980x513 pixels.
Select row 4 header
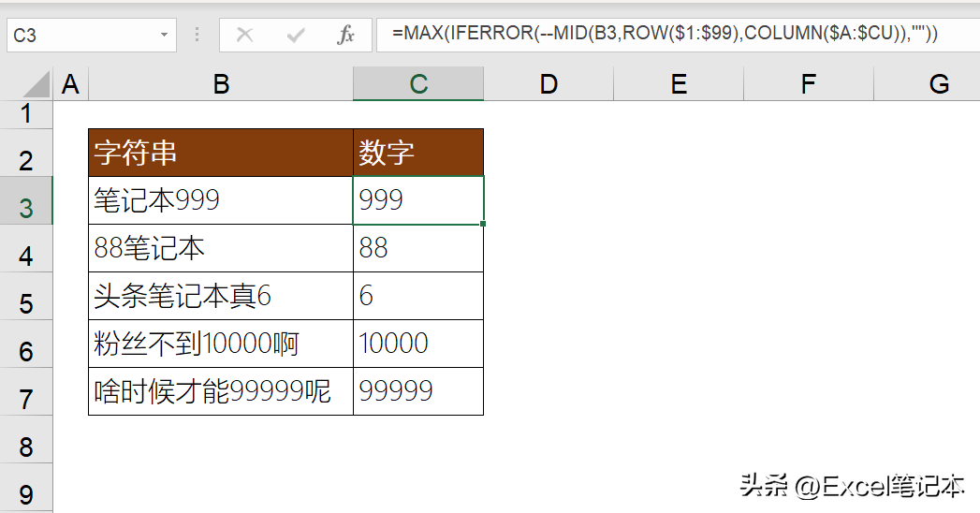25,248
